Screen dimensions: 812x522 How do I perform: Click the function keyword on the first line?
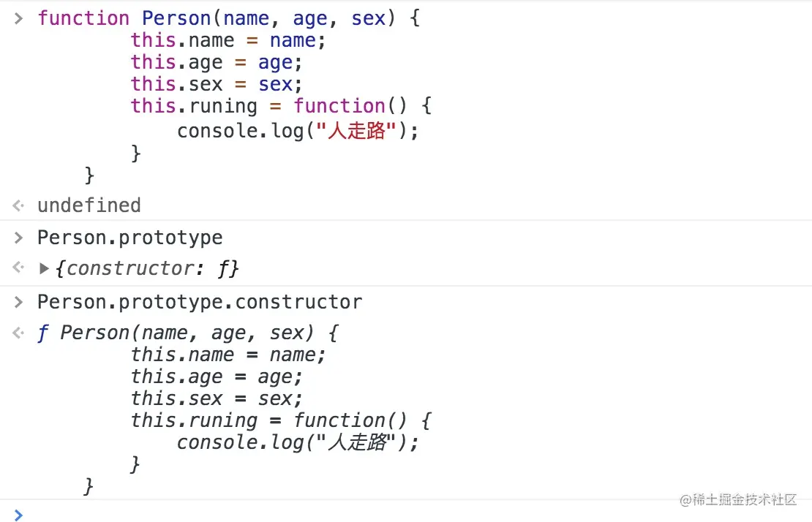[x=83, y=18]
